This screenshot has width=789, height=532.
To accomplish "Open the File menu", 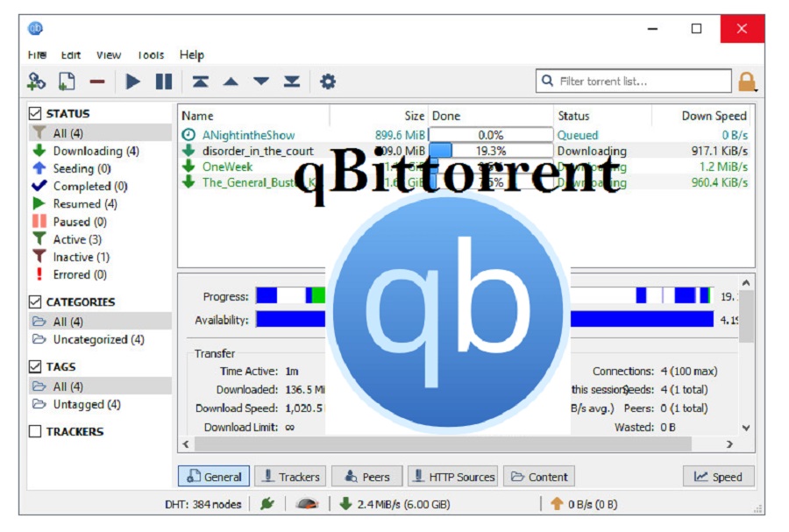I will pyautogui.click(x=37, y=55).
